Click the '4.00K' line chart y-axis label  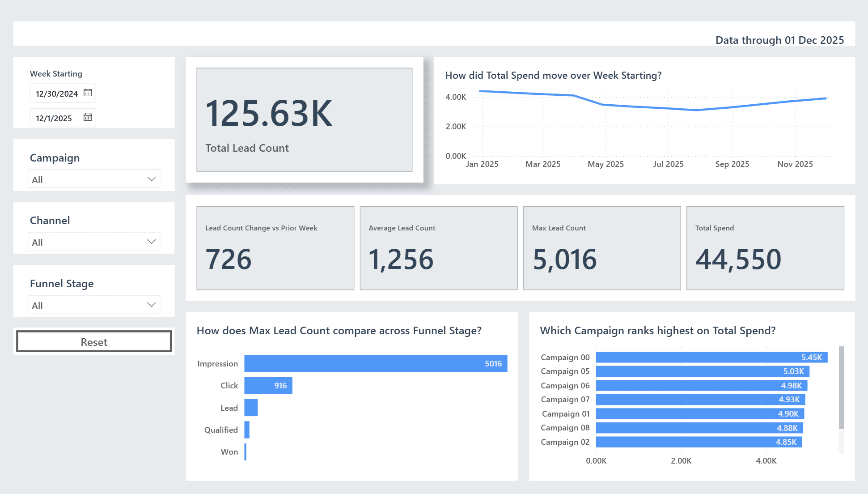tap(456, 97)
